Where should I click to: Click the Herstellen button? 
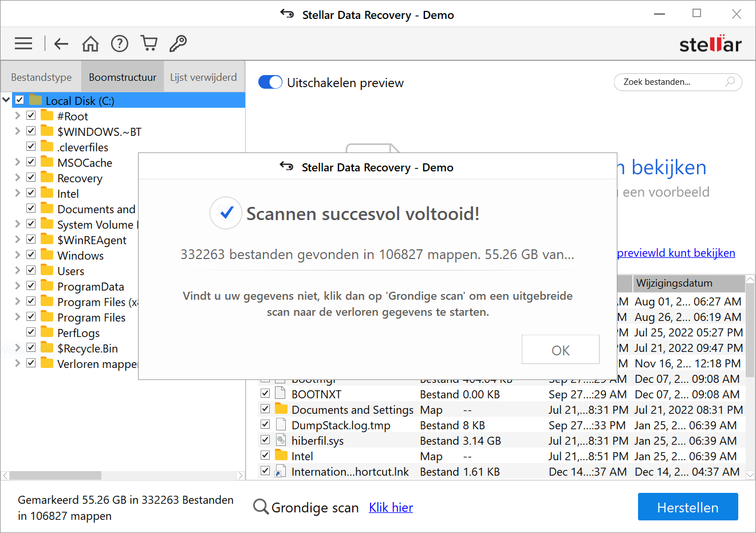click(688, 507)
